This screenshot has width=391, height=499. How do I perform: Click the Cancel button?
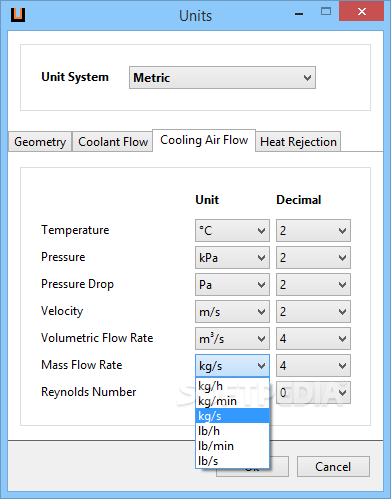point(333,466)
